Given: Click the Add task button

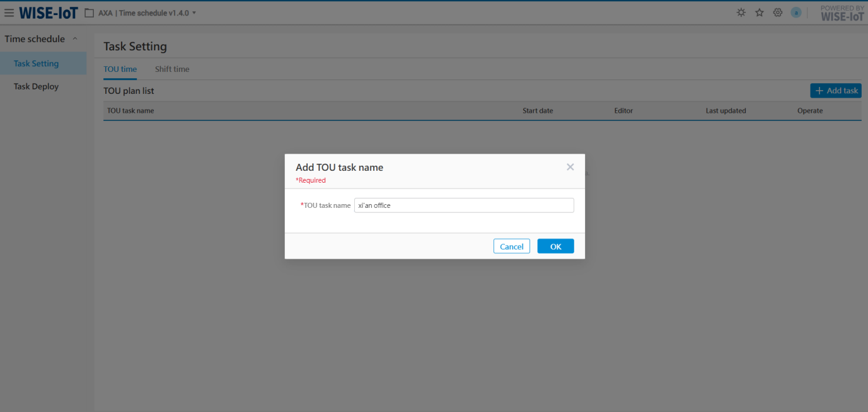Looking at the screenshot, I should 836,91.
